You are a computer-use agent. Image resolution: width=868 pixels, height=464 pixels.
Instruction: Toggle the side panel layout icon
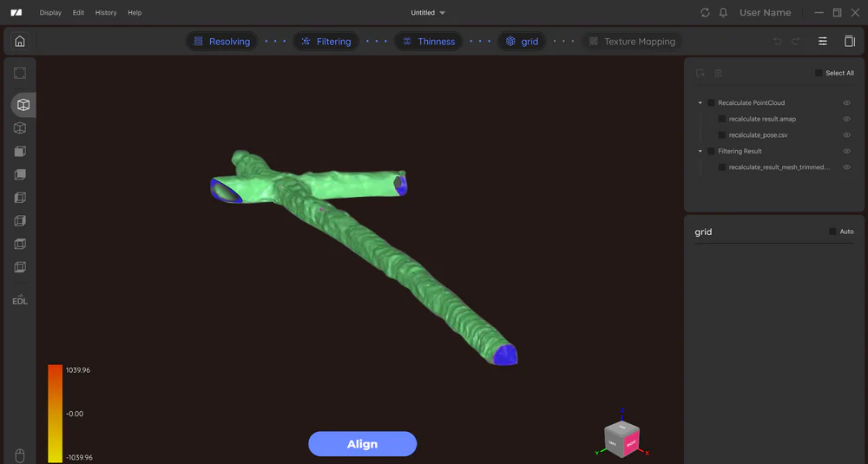pos(849,41)
